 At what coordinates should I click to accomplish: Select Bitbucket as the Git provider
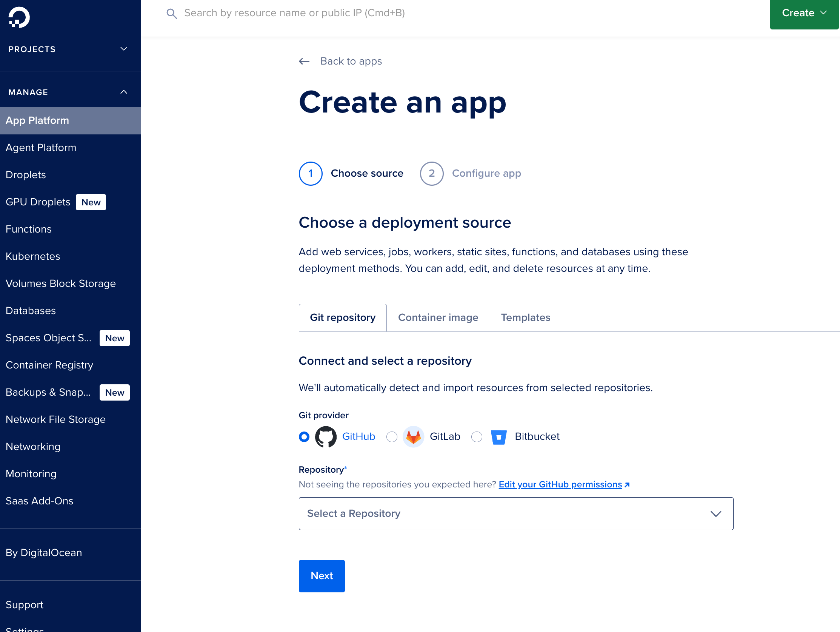tap(477, 437)
